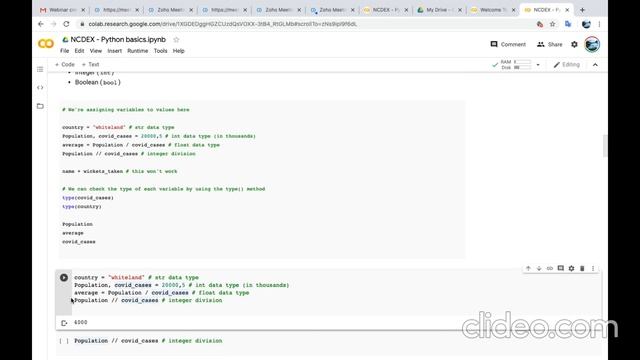Open the Runtime menu
Screen dimensions: 640x360
[x=138, y=51]
